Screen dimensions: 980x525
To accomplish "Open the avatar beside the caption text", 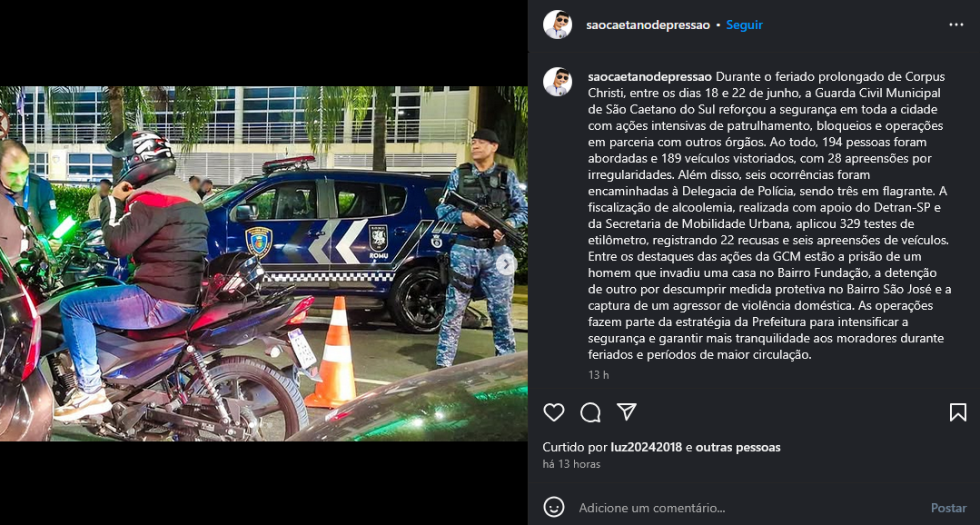I will click(x=558, y=82).
